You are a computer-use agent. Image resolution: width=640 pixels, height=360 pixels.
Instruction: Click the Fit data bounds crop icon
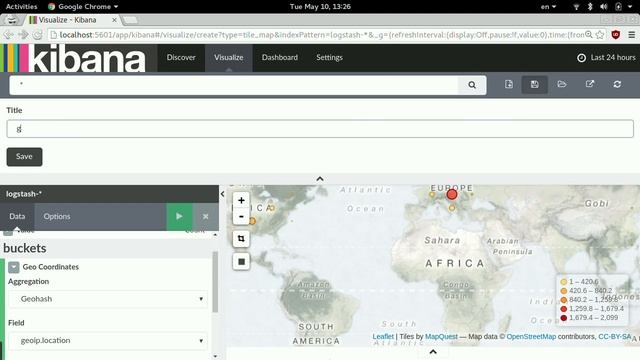pos(241,239)
